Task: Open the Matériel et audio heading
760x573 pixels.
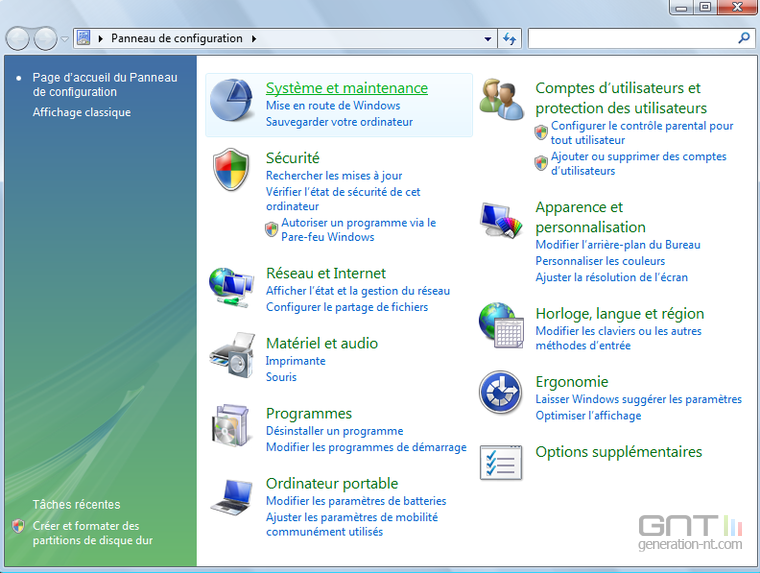Action: (322, 343)
